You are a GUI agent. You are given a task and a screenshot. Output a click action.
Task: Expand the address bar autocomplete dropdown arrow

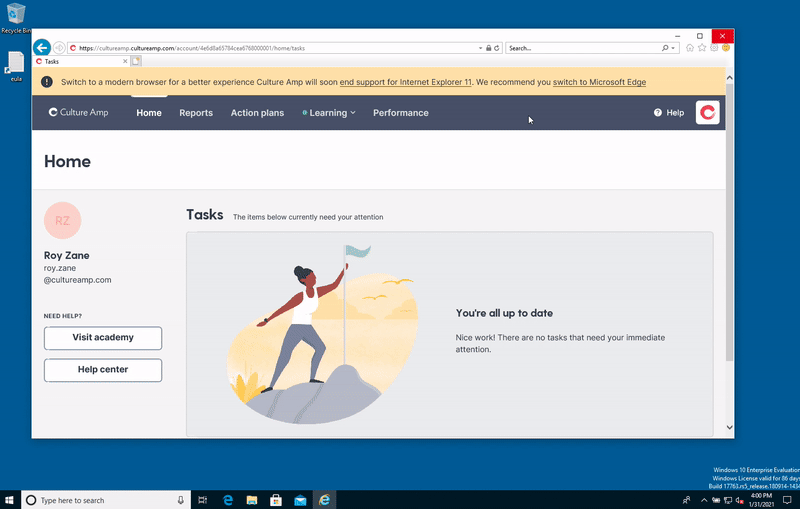(x=480, y=48)
